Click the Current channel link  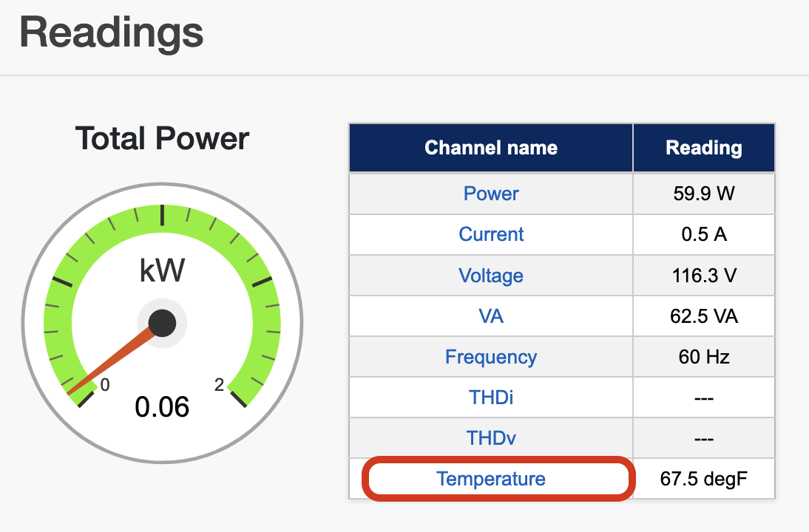click(x=491, y=234)
